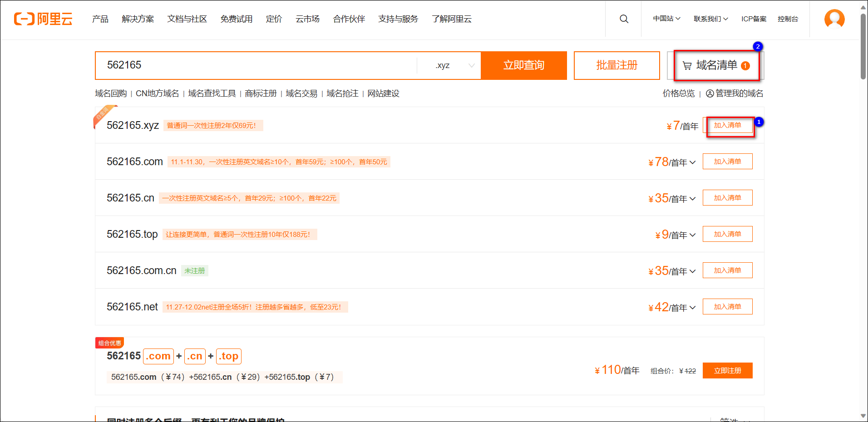Click the 立即查询 search button
This screenshot has width=868, height=422.
523,66
